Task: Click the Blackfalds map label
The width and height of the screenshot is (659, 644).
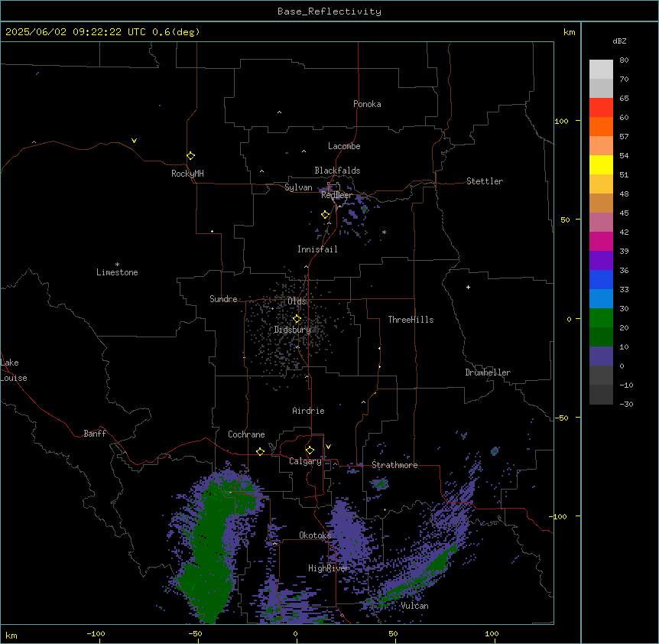Action: click(x=337, y=171)
